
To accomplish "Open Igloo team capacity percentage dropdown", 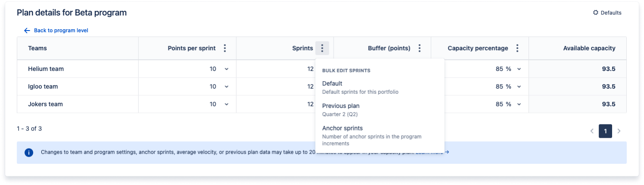I will pos(519,86).
